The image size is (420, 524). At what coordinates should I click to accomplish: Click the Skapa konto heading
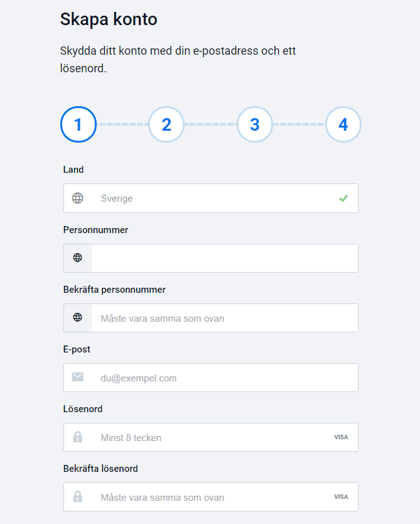point(109,19)
